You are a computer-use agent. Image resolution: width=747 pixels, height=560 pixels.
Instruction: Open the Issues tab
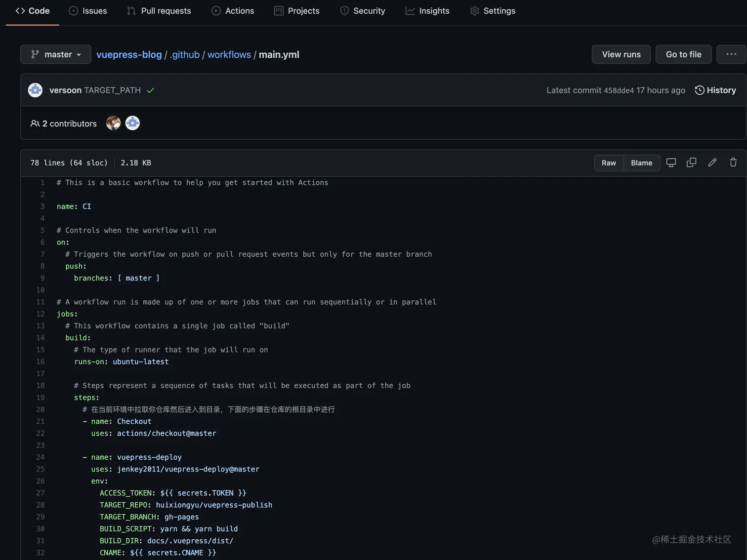click(88, 11)
